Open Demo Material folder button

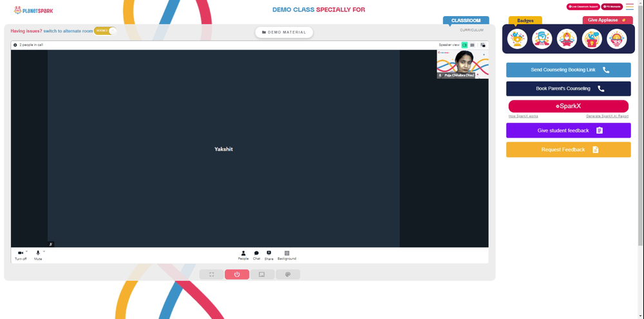(x=284, y=32)
